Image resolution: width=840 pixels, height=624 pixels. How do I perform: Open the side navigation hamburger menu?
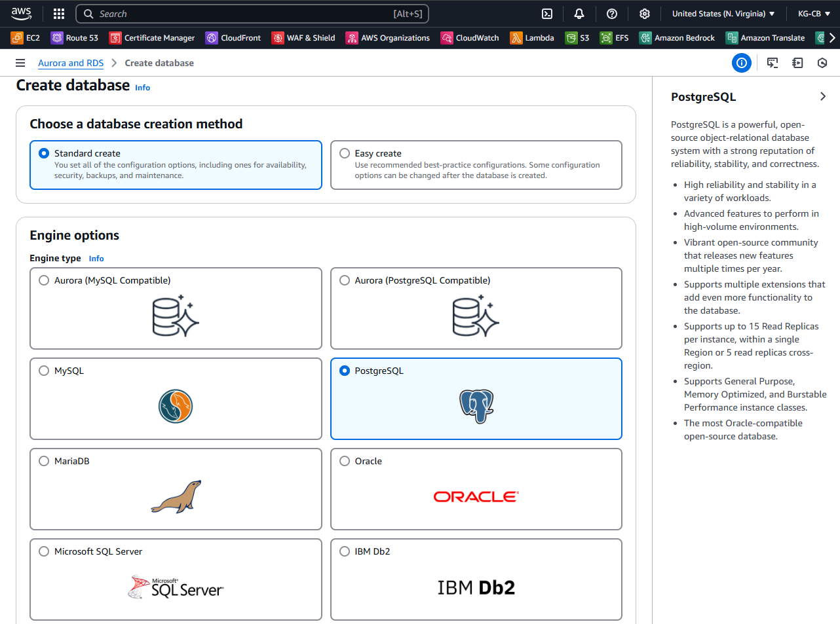[x=20, y=63]
